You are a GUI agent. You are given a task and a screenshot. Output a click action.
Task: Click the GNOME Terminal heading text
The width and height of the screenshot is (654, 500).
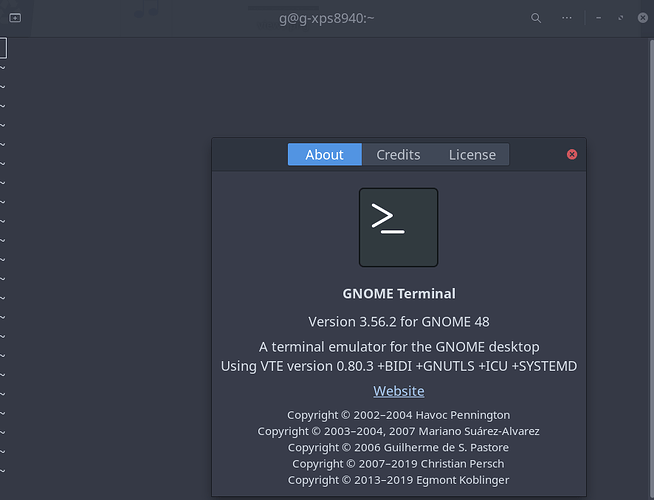pyautogui.click(x=399, y=294)
